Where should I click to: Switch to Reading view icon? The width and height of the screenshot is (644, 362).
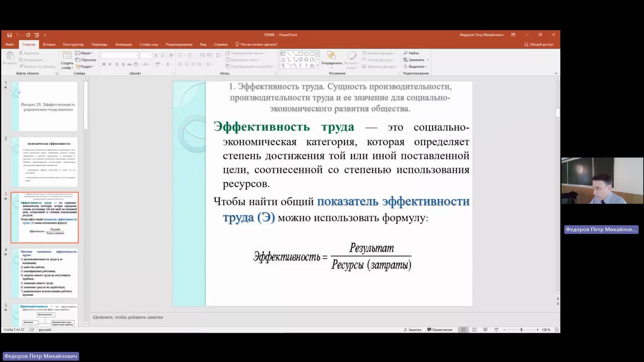point(485,330)
